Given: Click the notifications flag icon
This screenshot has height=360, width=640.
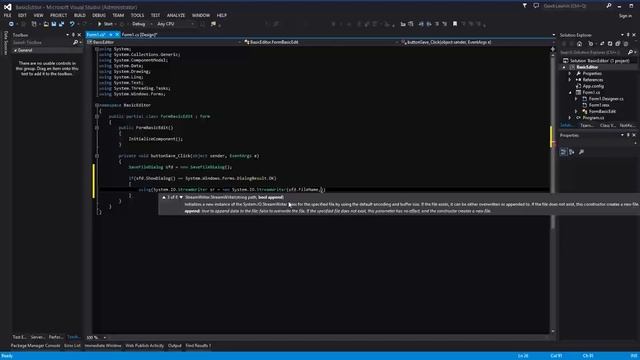Looking at the screenshot, I should tap(525, 6).
